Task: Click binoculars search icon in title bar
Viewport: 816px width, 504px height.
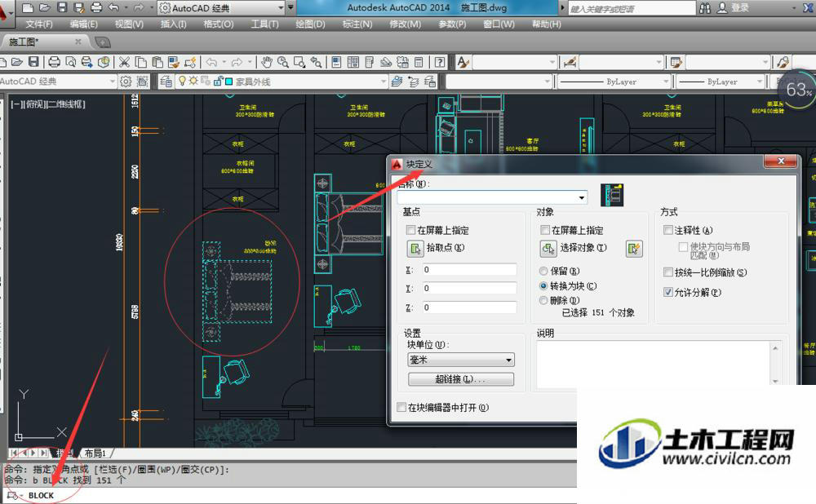Action: pos(705,8)
